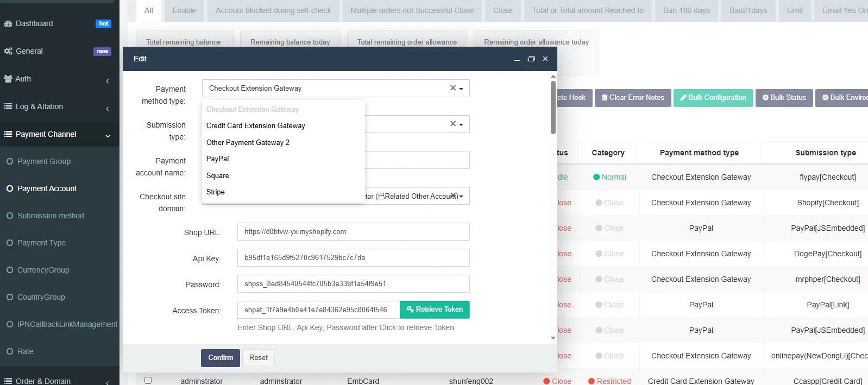This screenshot has height=385, width=868.
Task: Click the circle icon beside Submission method
Action: 10,216
